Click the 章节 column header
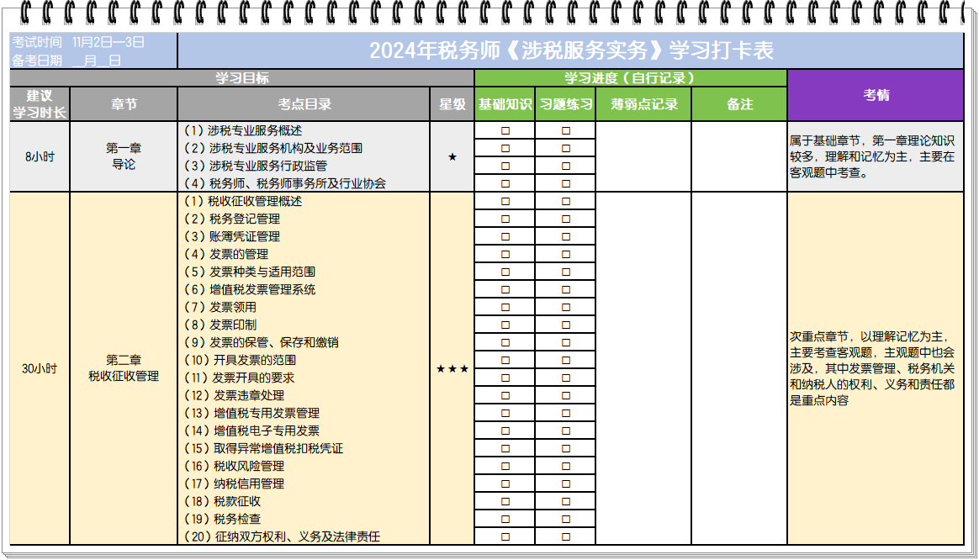The width and height of the screenshot is (979, 560). click(124, 103)
